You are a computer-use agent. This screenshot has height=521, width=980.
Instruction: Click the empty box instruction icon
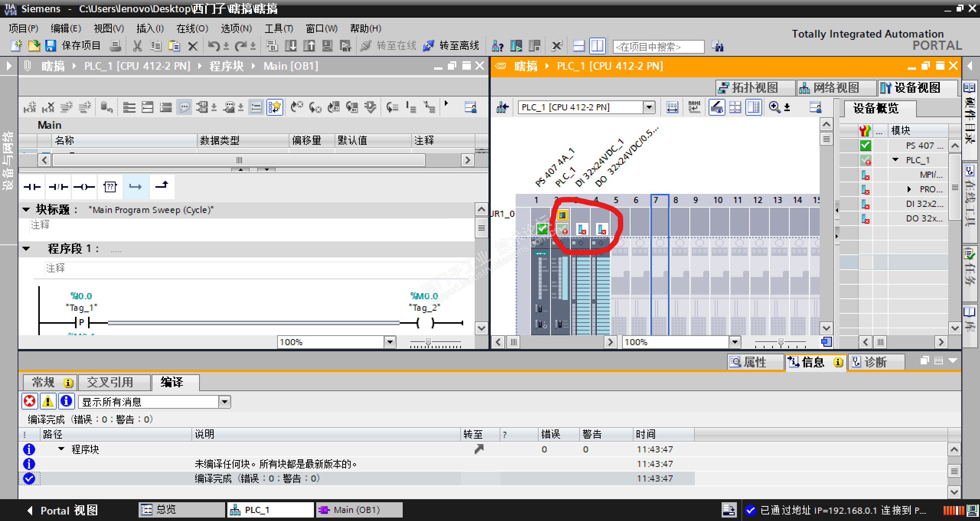[110, 187]
